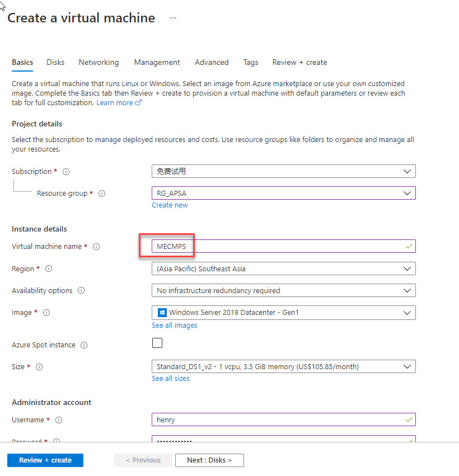Click the Review + create button
The height and width of the screenshot is (476, 459).
tap(45, 460)
